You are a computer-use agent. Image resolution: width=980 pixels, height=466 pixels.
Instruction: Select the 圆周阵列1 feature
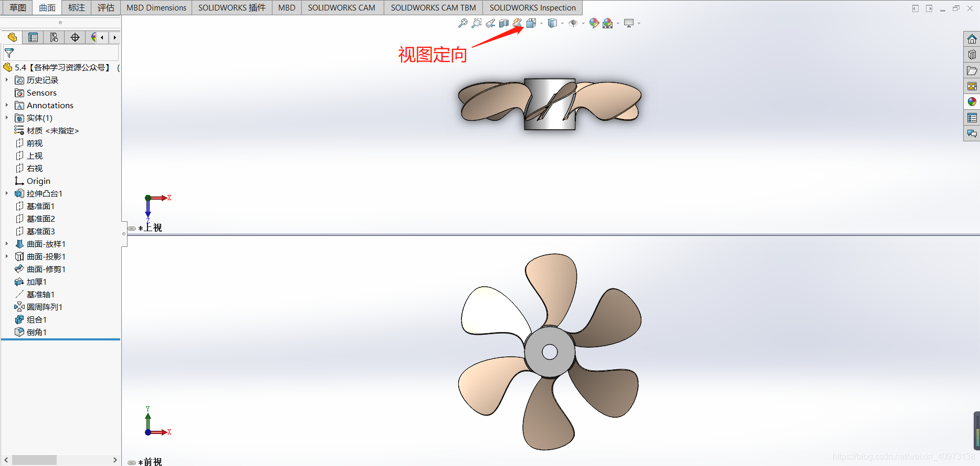pyautogui.click(x=39, y=307)
